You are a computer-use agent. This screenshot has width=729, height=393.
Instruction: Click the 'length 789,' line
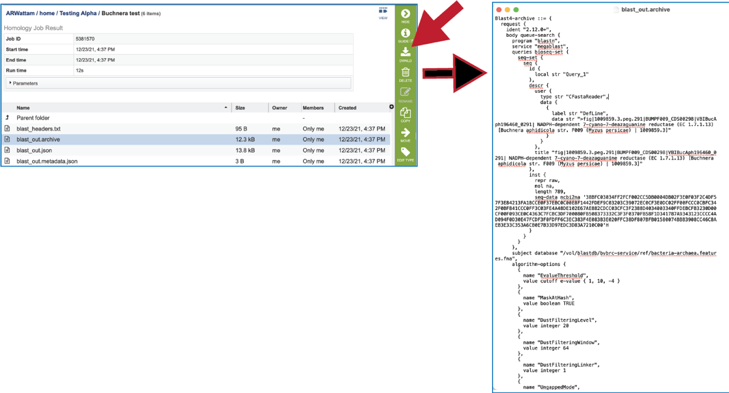click(x=550, y=191)
